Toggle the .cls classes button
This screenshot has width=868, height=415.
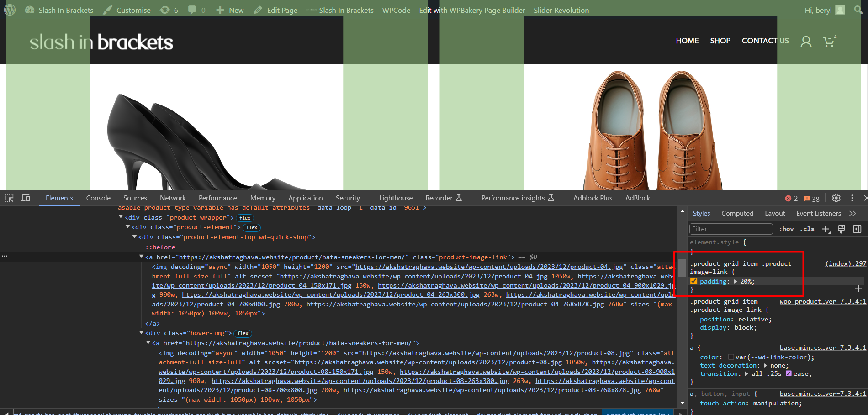click(807, 229)
